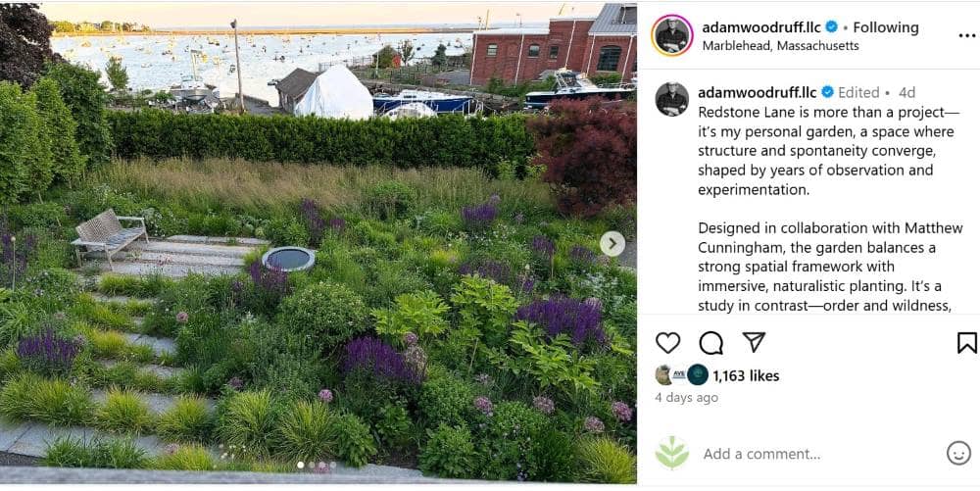Open adamwoodruff.llc story profile picture in header
The width and height of the screenshot is (980, 491).
point(672,35)
